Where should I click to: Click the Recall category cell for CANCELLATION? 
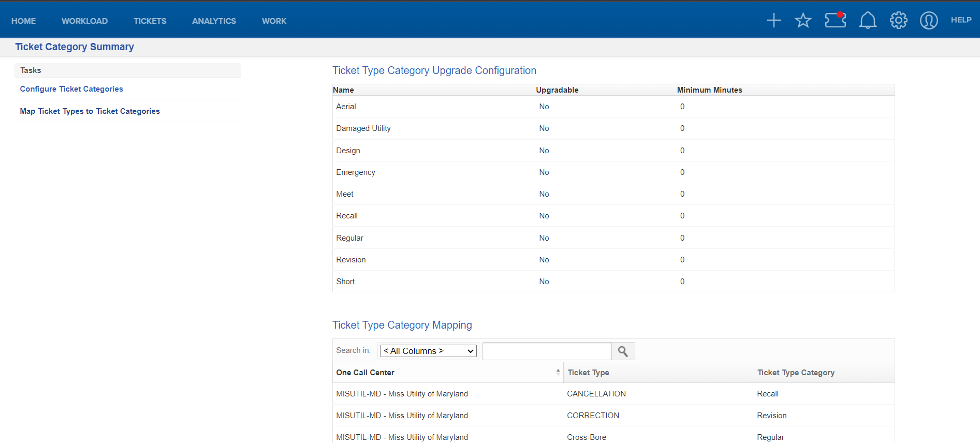pyautogui.click(x=768, y=394)
